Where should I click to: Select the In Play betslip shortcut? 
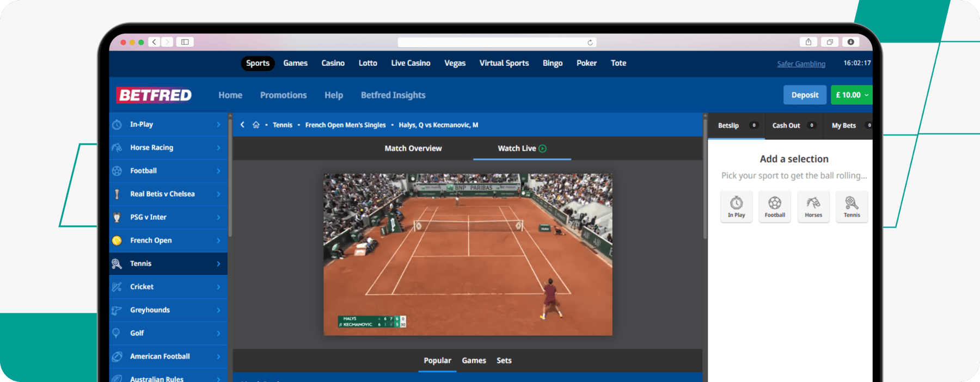pos(737,207)
